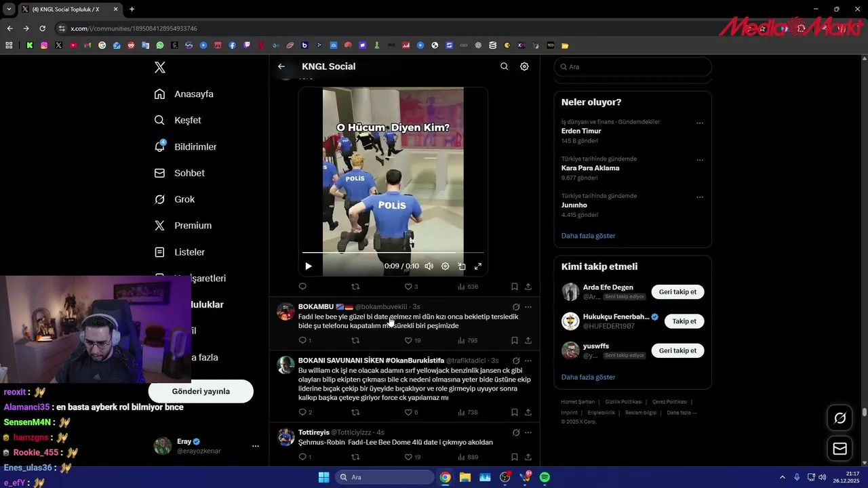Reply to the video post
The width and height of the screenshot is (868, 488).
[x=302, y=287]
